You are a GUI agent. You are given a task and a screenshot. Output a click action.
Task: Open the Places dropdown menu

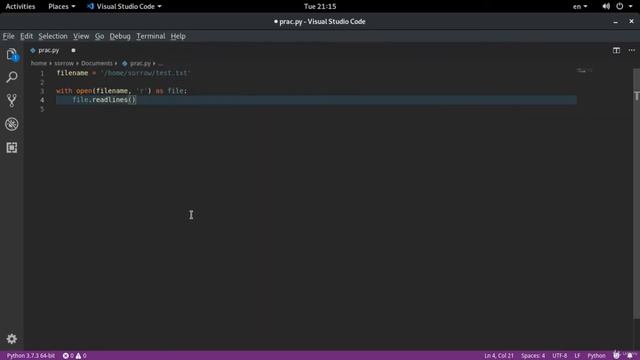[62, 6]
